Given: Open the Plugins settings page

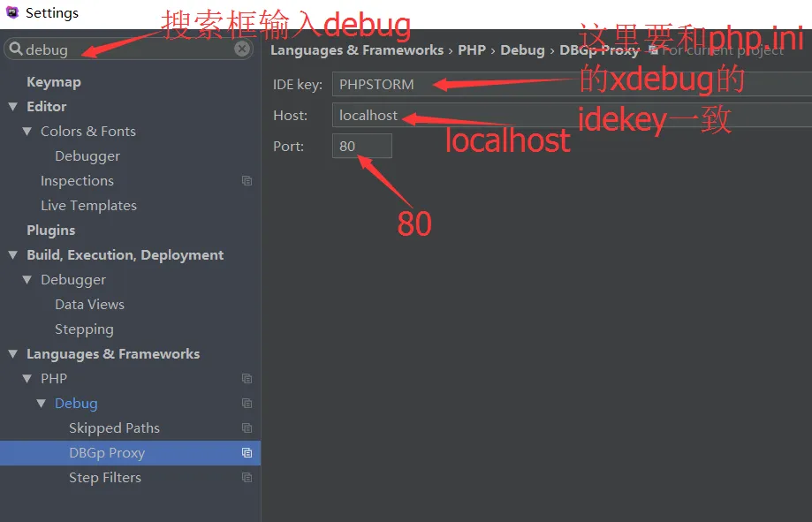Looking at the screenshot, I should coord(50,231).
